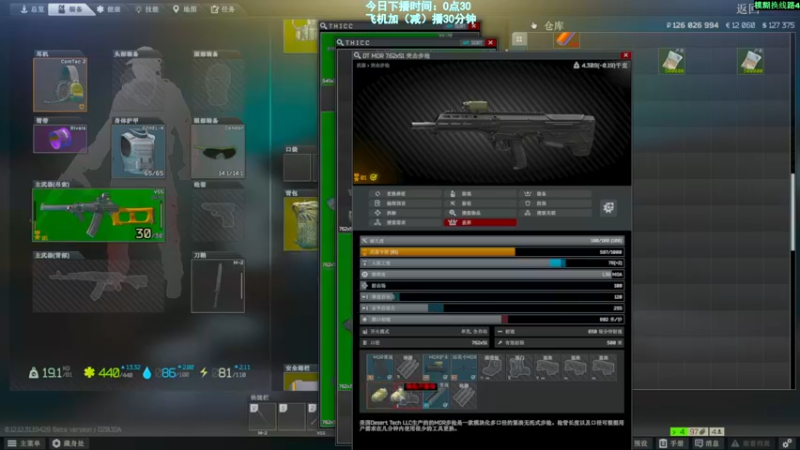Open the 藏身处 hideout button
The width and height of the screenshot is (800, 450).
point(68,443)
